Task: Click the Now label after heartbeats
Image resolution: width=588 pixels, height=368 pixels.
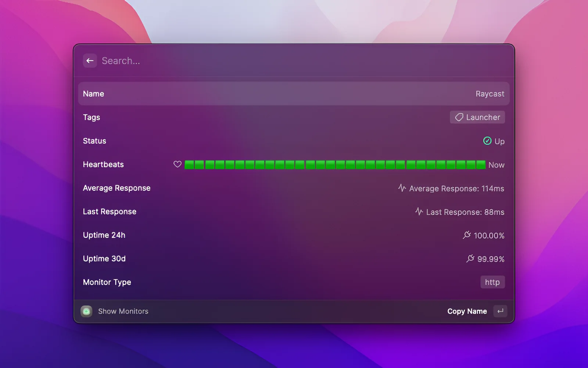Action: (x=496, y=165)
